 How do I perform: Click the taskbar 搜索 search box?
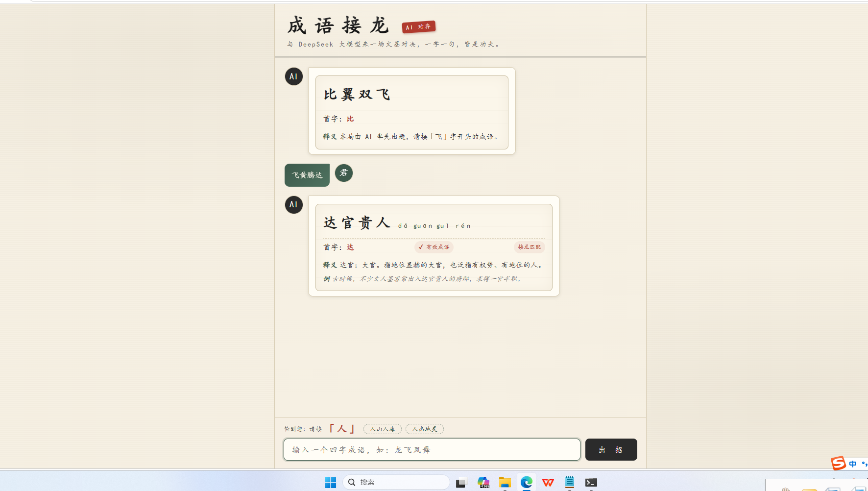396,482
